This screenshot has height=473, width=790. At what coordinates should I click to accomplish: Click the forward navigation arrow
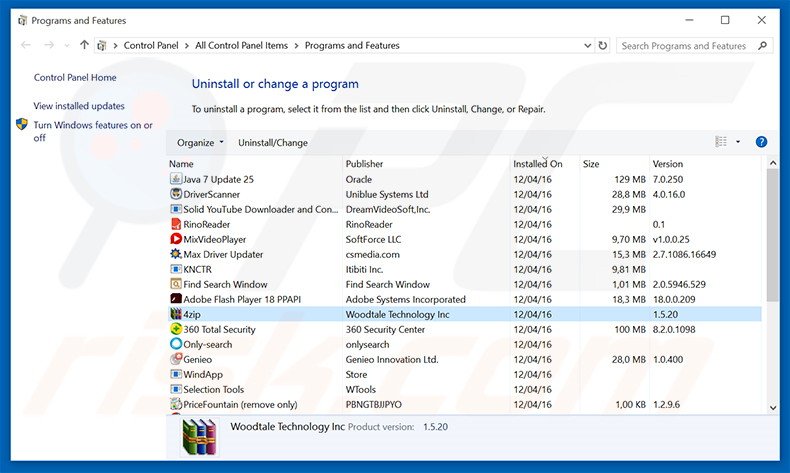49,45
